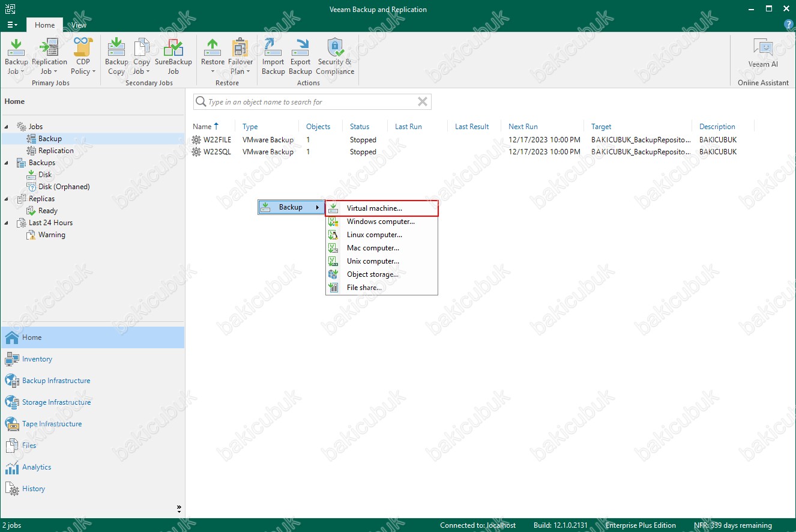Choose Linux computer... from Backup submenu
Viewport: 796px width, 532px height.
pyautogui.click(x=382, y=235)
